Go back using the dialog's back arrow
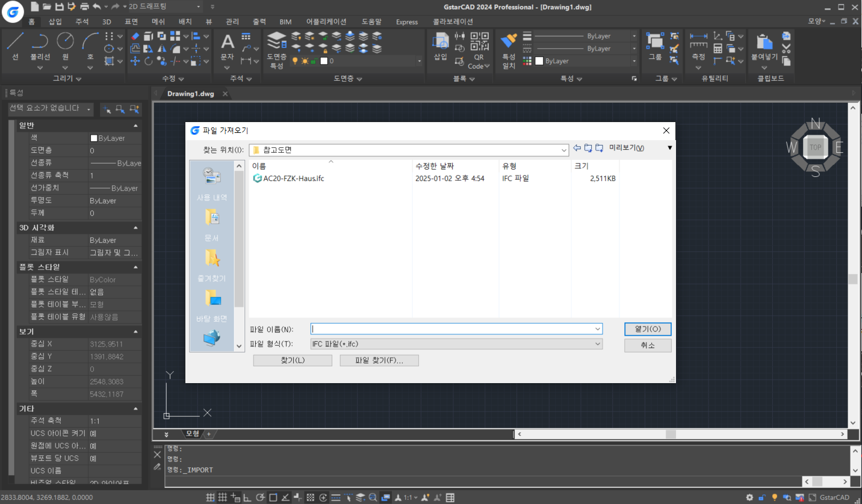862x504 pixels. pos(577,148)
